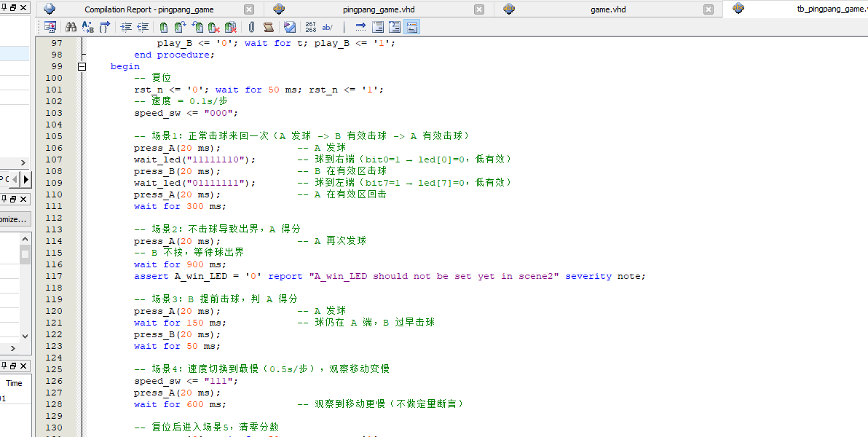Click 'wait_led("11111110");' on line 107
The image size is (868, 437).
[195, 160]
